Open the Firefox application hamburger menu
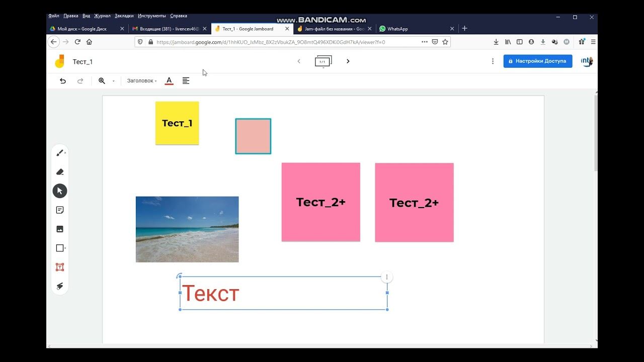Screen dimensions: 644x362 coord(593,42)
